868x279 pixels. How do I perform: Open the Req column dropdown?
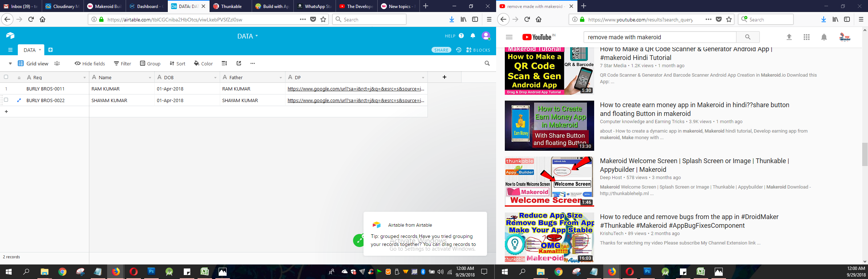point(84,77)
